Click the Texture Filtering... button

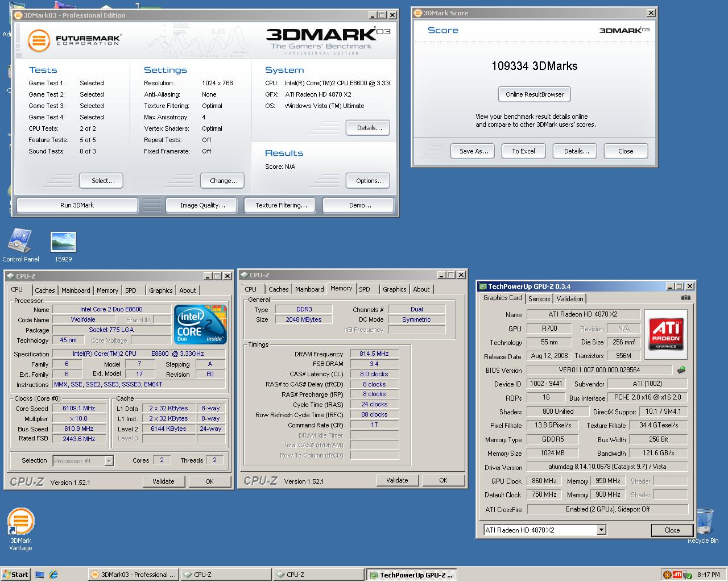[280, 205]
